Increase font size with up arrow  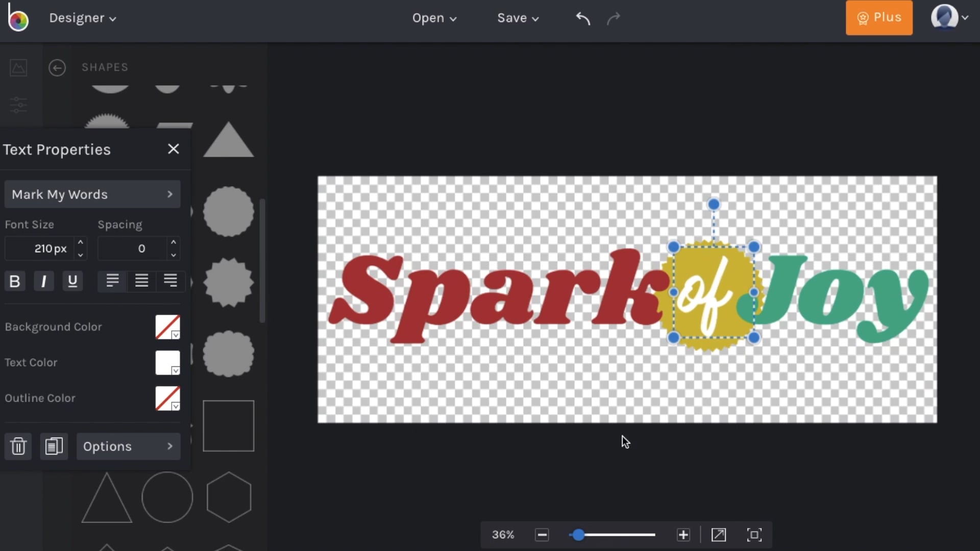(x=80, y=242)
